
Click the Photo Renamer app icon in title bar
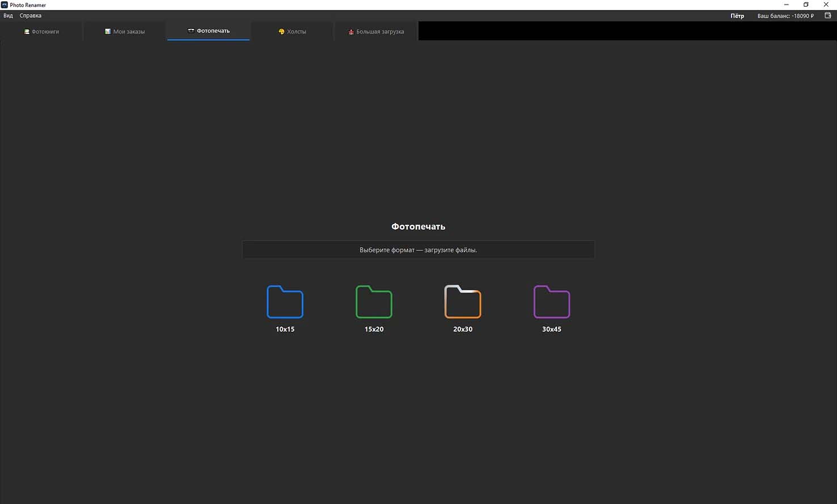point(5,5)
